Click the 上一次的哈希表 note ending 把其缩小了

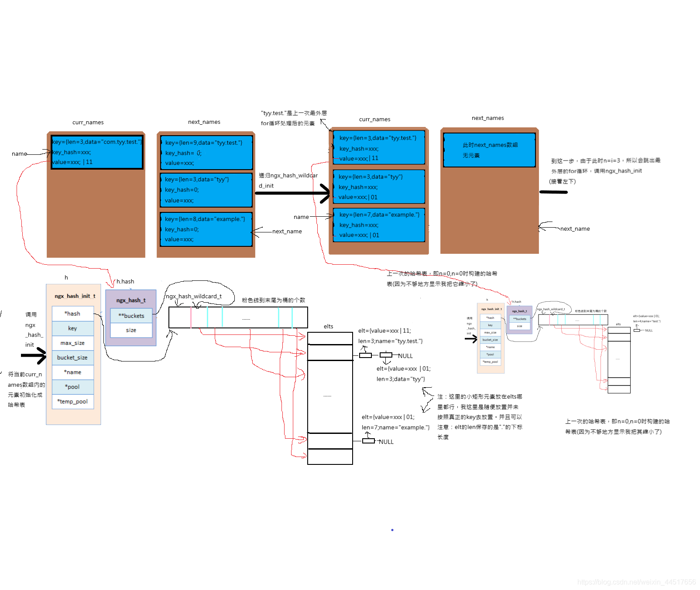[618, 427]
